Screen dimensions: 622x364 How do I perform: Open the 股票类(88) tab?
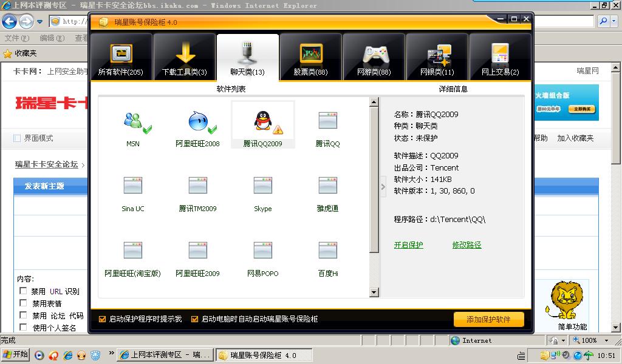coord(310,57)
